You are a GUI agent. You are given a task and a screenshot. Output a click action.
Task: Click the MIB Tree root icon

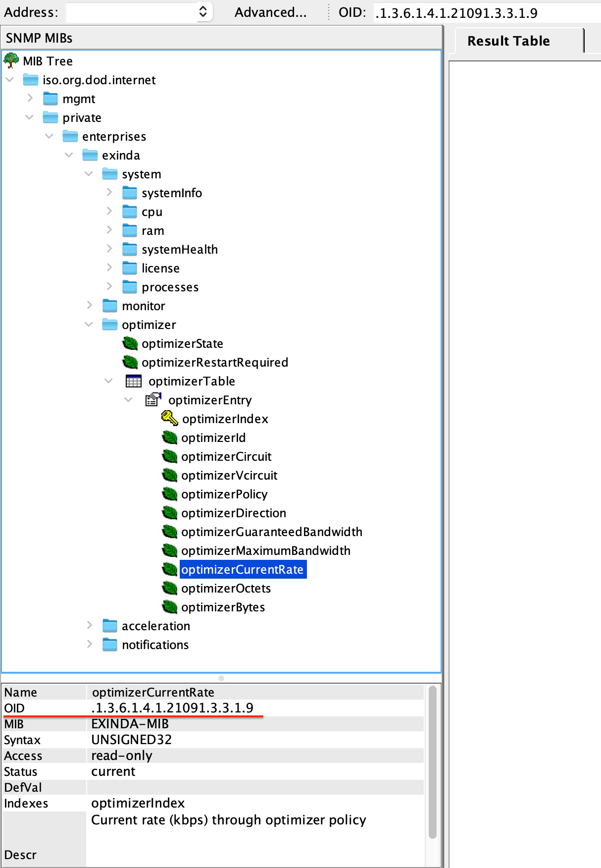pos(11,61)
